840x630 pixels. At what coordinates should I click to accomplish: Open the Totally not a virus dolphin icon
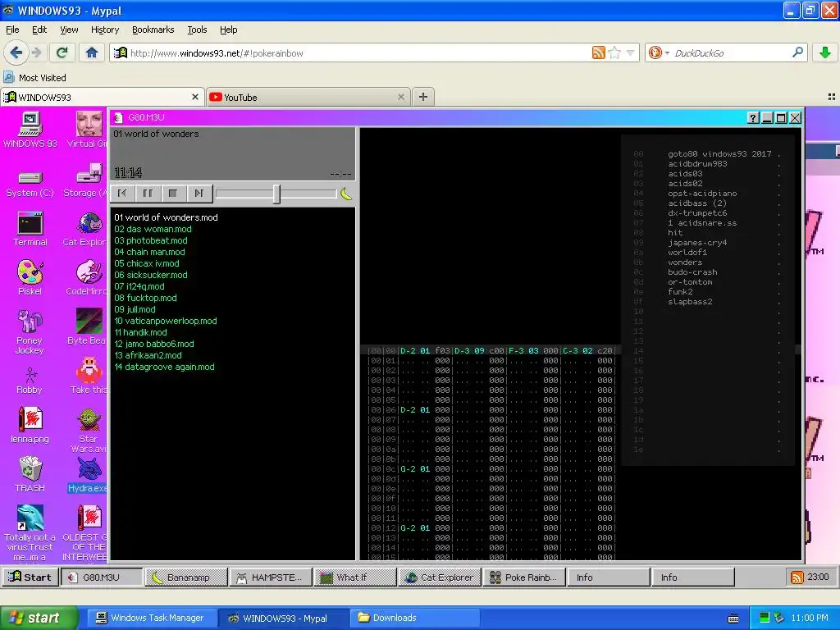[x=30, y=532]
